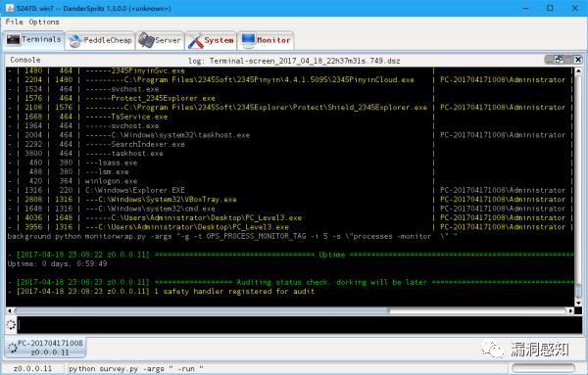Minimize the DanderSpritz window
This screenshot has height=375, width=588.
[526, 8]
